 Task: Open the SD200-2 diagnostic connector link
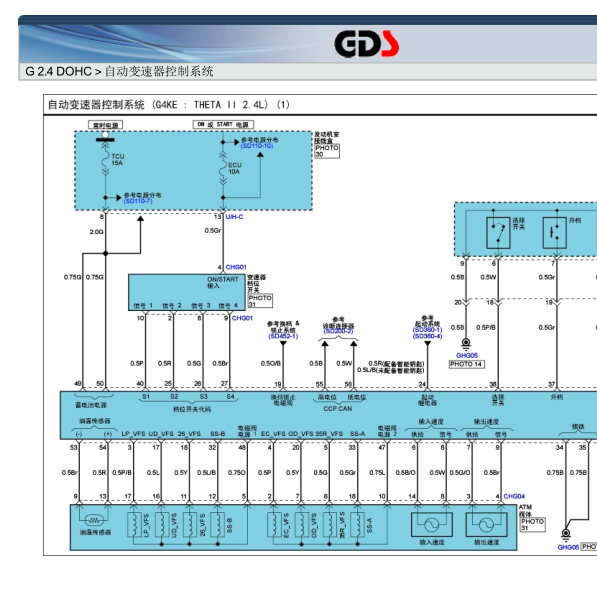click(338, 331)
